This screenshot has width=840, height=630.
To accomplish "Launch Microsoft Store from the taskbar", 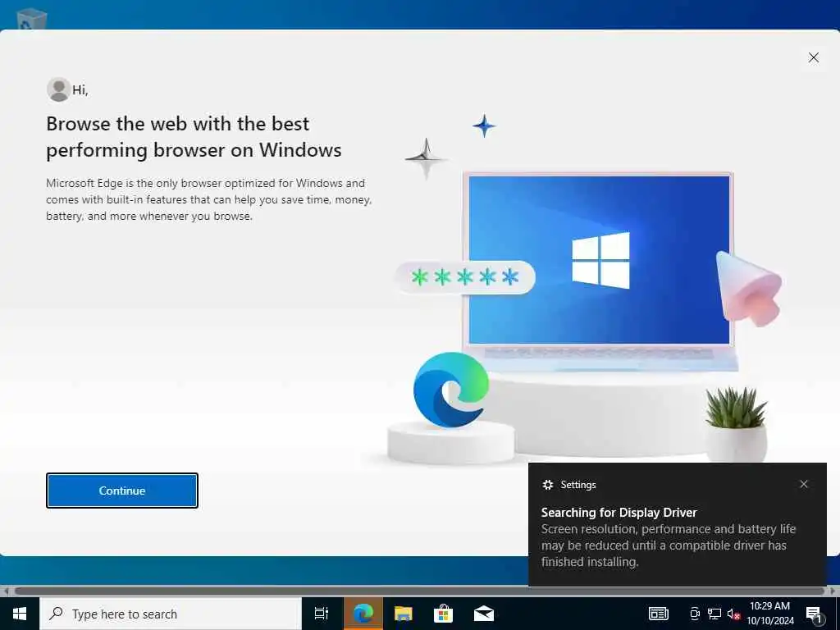I will pos(444,614).
